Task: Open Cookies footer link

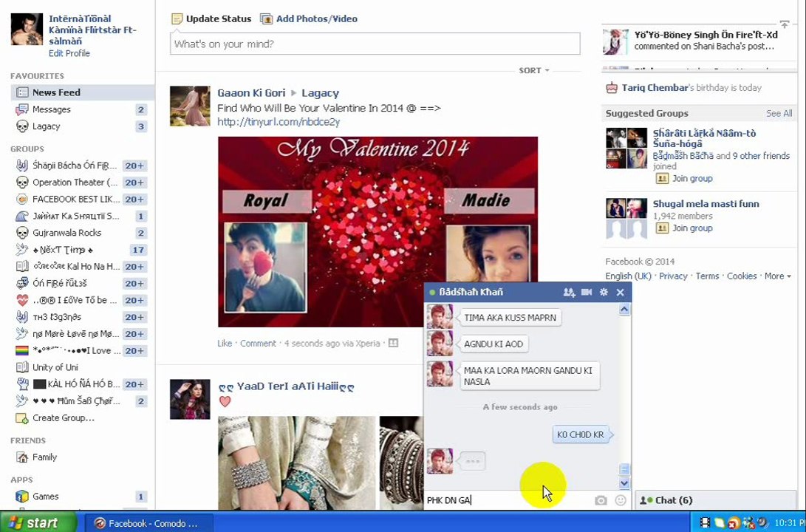Action: click(x=742, y=276)
